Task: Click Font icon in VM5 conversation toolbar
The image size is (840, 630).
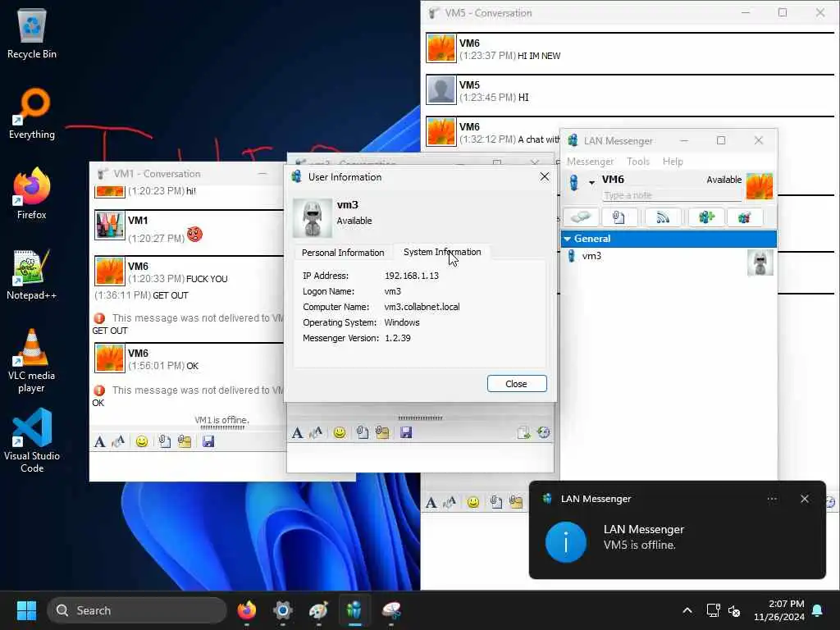Action: point(431,503)
